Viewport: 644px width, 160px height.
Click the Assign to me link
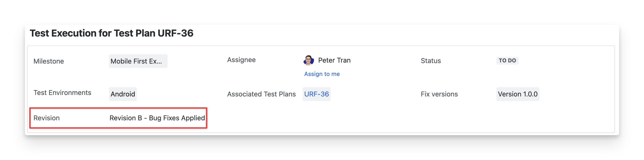[x=322, y=74]
